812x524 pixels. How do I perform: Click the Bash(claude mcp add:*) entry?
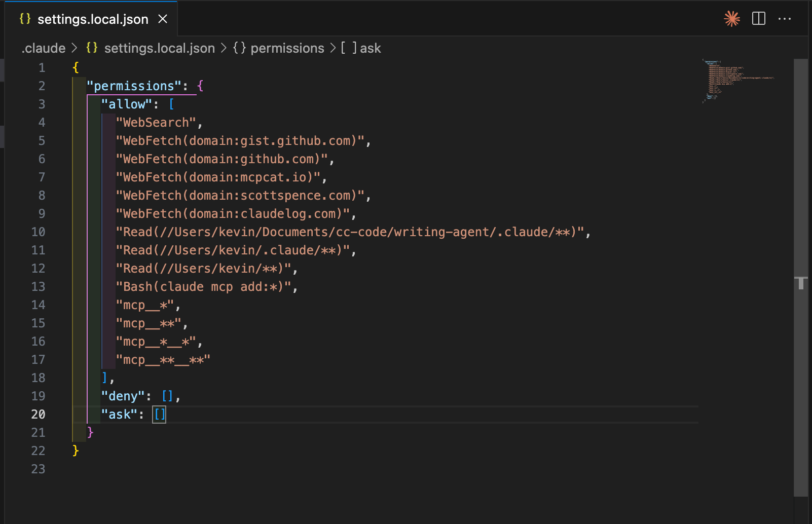point(203,287)
